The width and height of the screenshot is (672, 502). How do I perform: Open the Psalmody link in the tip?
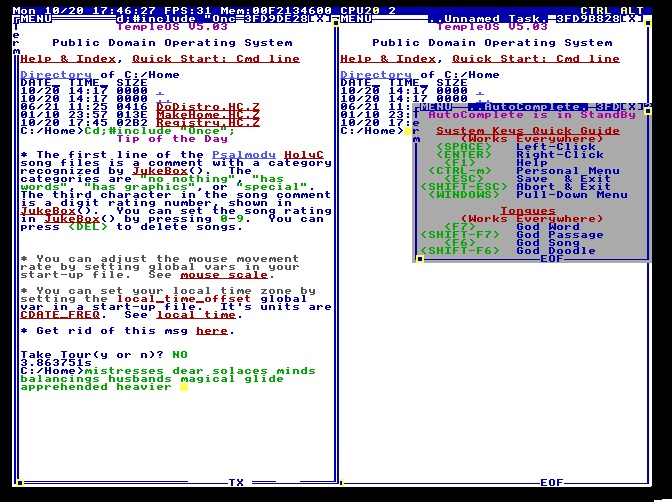coord(244,155)
